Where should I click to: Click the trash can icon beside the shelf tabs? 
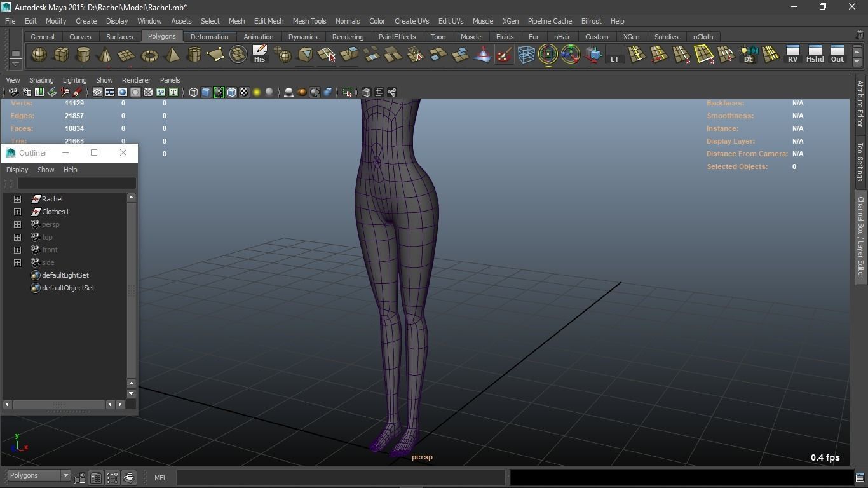(860, 36)
